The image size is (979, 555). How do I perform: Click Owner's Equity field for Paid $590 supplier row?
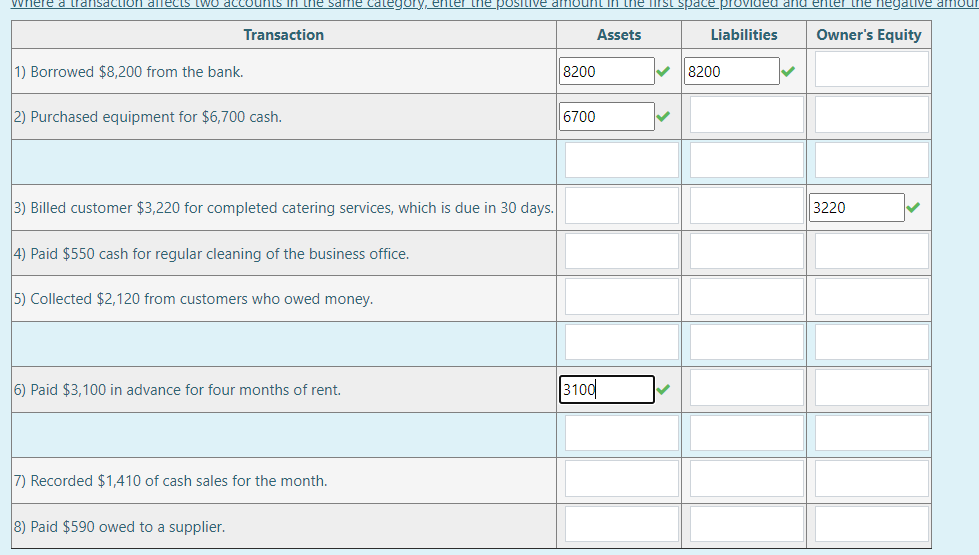pyautogui.click(x=871, y=524)
